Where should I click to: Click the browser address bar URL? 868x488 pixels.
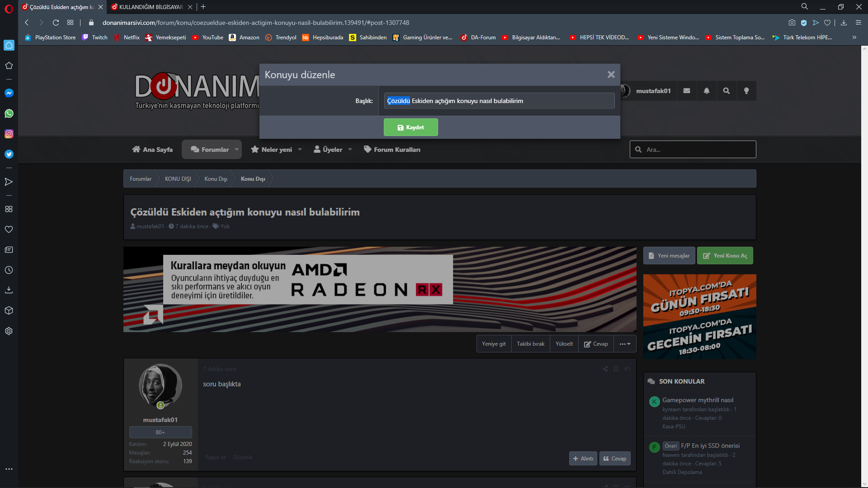point(255,23)
